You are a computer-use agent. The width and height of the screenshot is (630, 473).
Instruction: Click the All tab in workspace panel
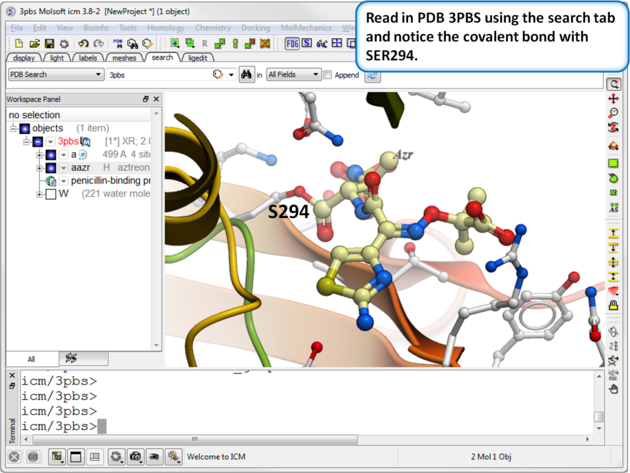pos(31,359)
